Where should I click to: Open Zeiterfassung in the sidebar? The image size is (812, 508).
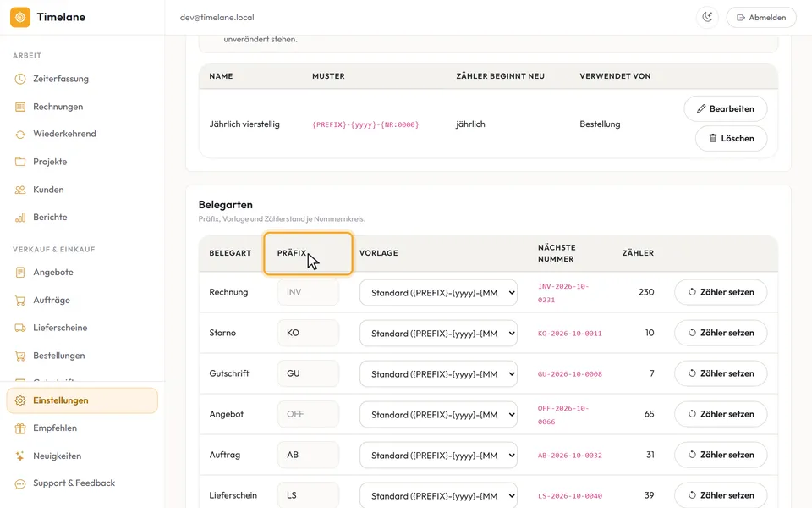point(61,79)
